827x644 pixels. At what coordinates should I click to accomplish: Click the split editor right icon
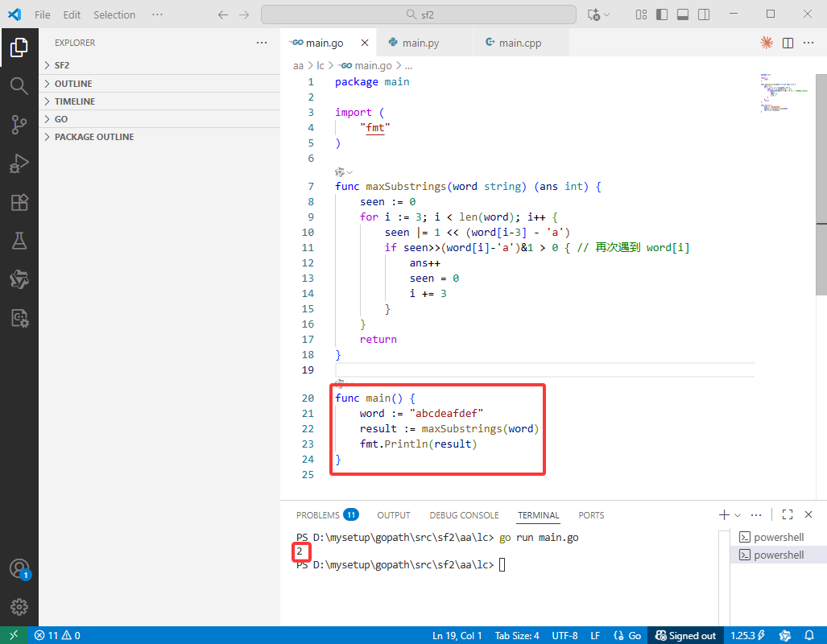(788, 43)
